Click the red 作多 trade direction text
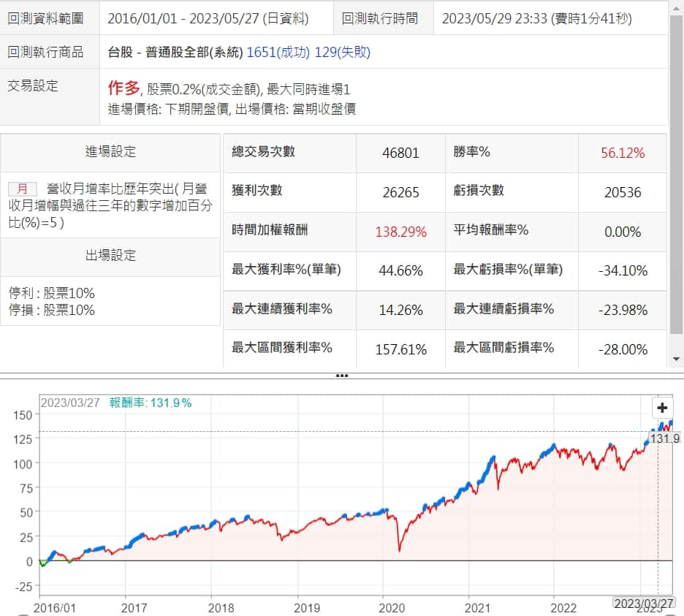The image size is (684, 616). click(123, 88)
